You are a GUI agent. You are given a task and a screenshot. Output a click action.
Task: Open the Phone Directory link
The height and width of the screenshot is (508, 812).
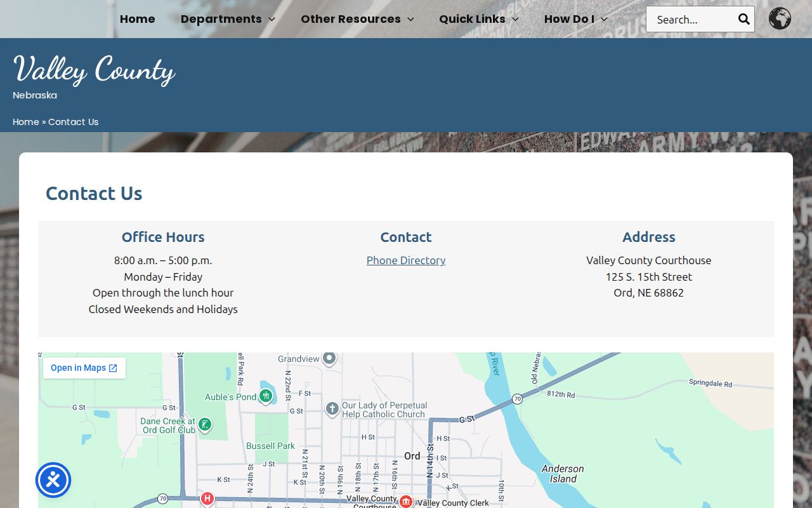(406, 260)
